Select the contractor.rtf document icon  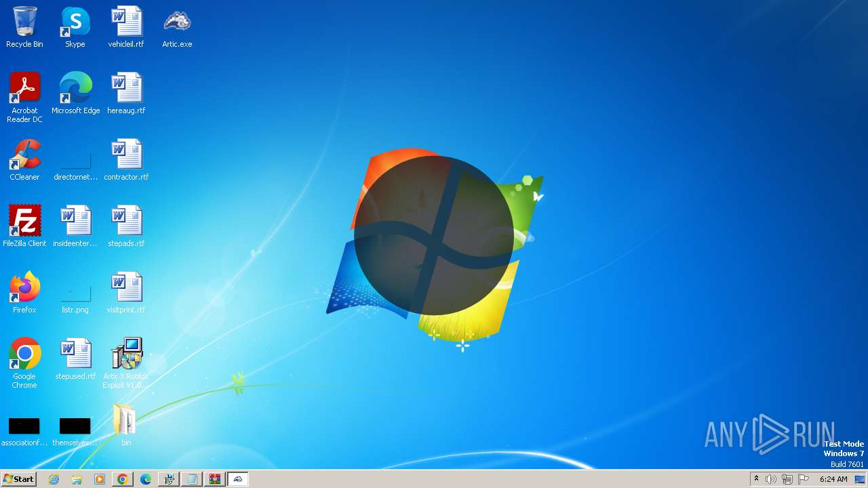click(126, 160)
